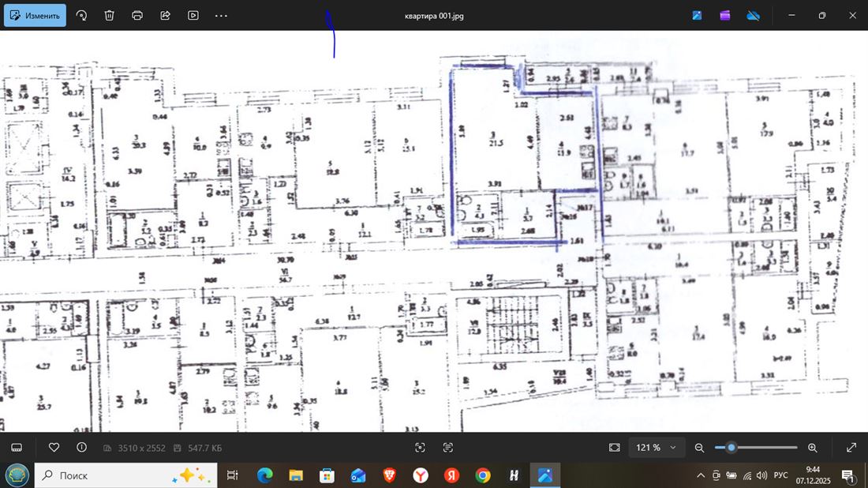868x488 pixels.
Task: Click the Поиск taskbar search box
Action: (103, 475)
